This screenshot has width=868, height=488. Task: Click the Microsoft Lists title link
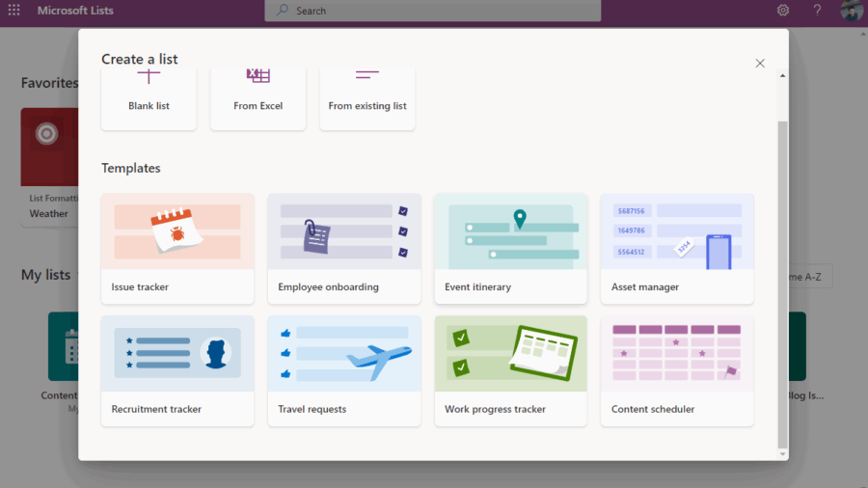click(75, 10)
